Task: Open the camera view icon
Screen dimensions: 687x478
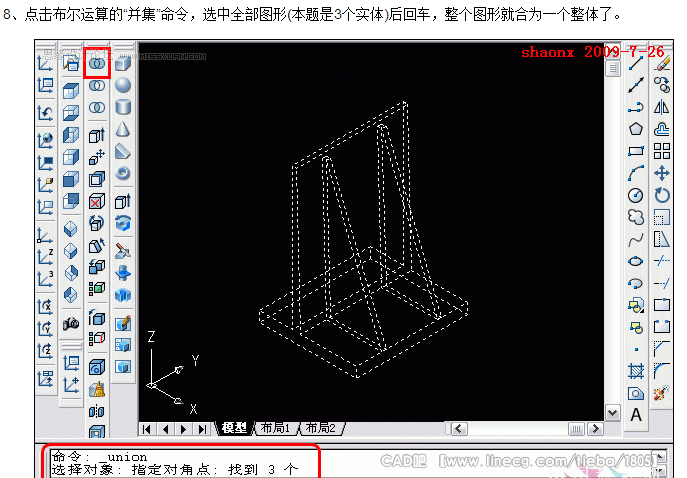Action: (71, 323)
